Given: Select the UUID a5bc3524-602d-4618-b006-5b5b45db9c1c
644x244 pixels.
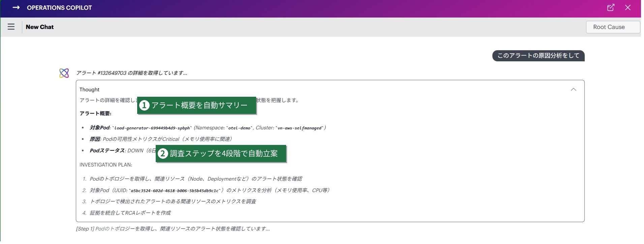Looking at the screenshot, I should (175, 190).
